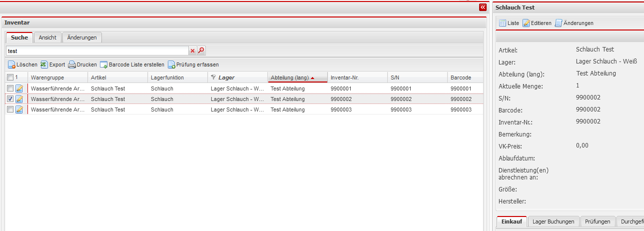Collapse the panel with the red double-arrow
644x231 pixels.
pyautogui.click(x=482, y=7)
